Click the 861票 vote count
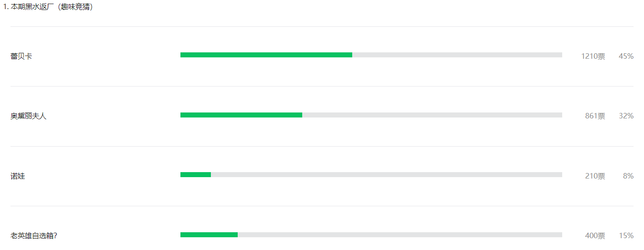Image resolution: width=644 pixels, height=250 pixels. pos(595,116)
